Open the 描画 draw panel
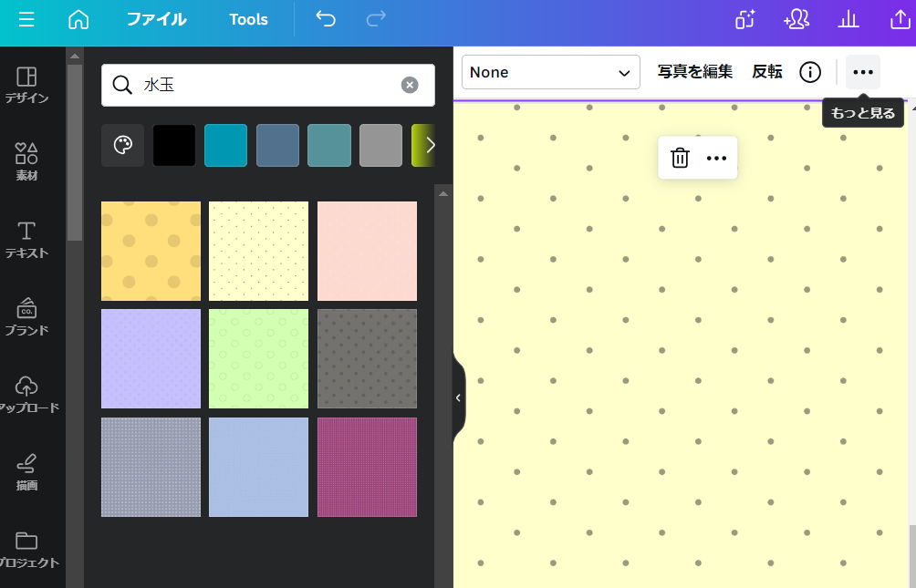The image size is (916, 588). (x=26, y=472)
